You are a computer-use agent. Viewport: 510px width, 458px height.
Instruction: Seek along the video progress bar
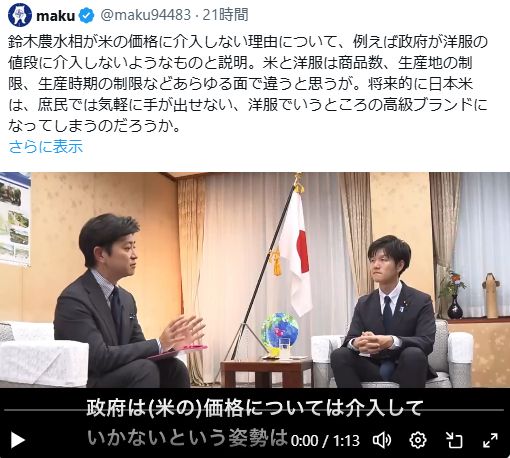(x=255, y=410)
